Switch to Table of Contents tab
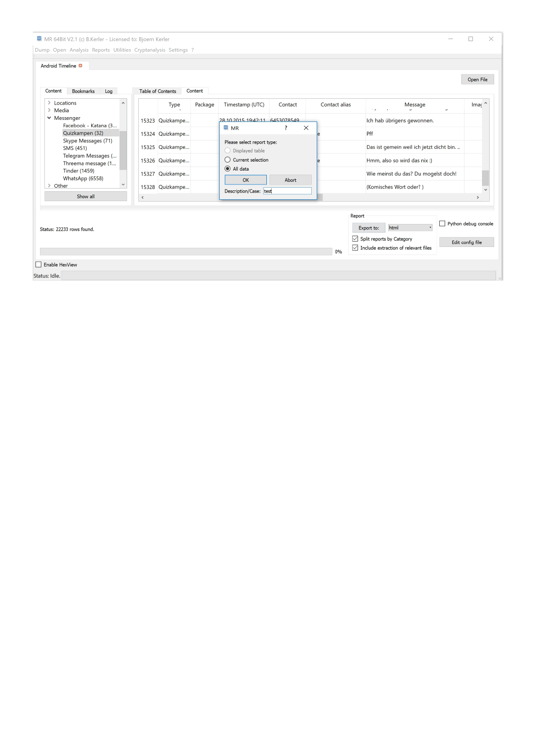 (158, 91)
